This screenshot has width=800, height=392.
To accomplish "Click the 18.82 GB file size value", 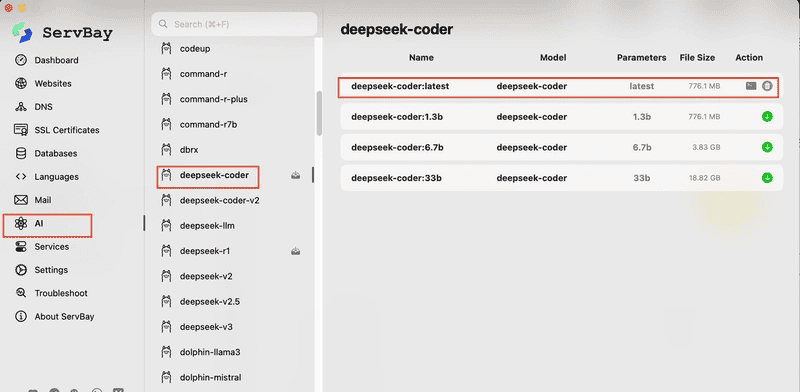I will (x=704, y=178).
